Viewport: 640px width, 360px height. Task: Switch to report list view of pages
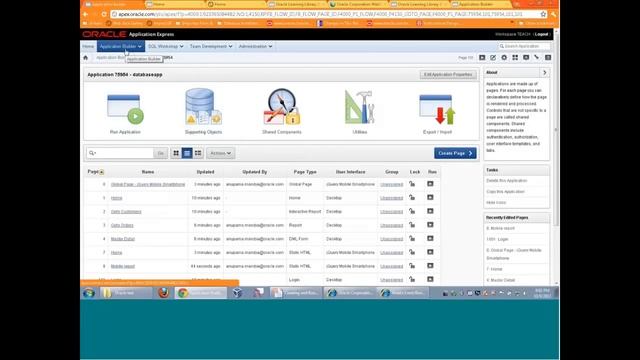(187, 153)
